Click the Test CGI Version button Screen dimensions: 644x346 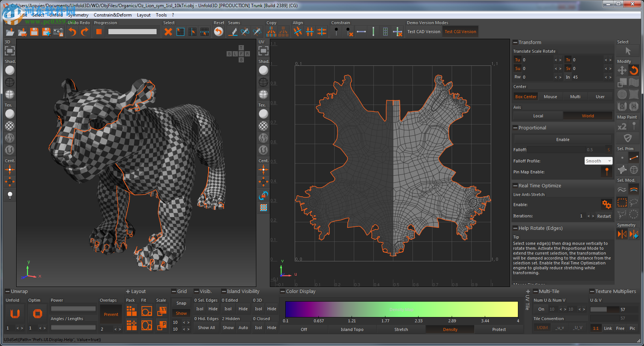[x=460, y=32]
